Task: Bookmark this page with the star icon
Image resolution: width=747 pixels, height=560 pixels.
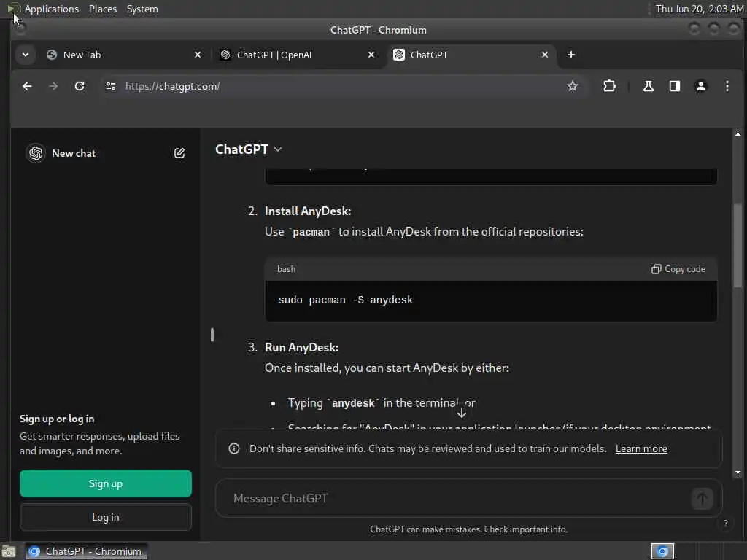Action: (x=573, y=86)
